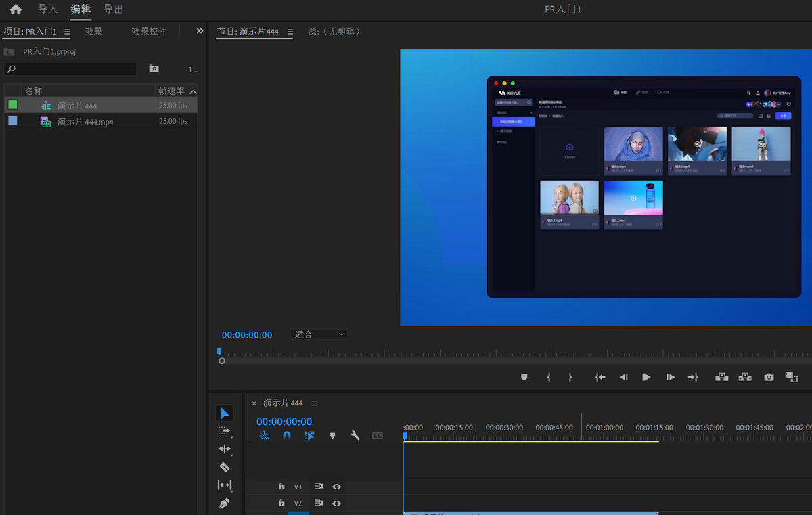Viewport: 812px width, 515px height.
Task: Select 演示片444.mp4 in project list
Action: (85, 122)
